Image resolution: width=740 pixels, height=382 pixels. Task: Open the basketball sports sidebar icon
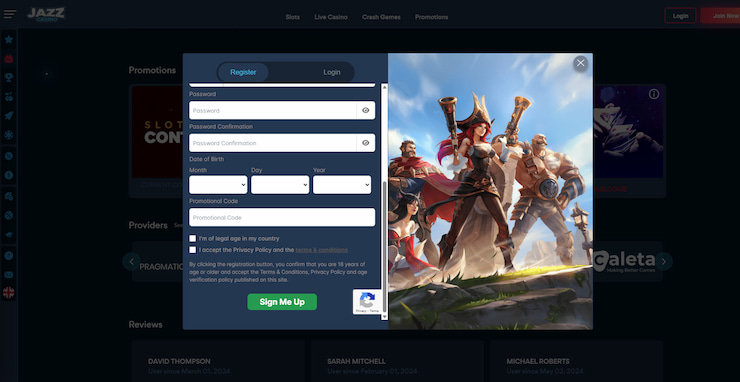[8, 215]
